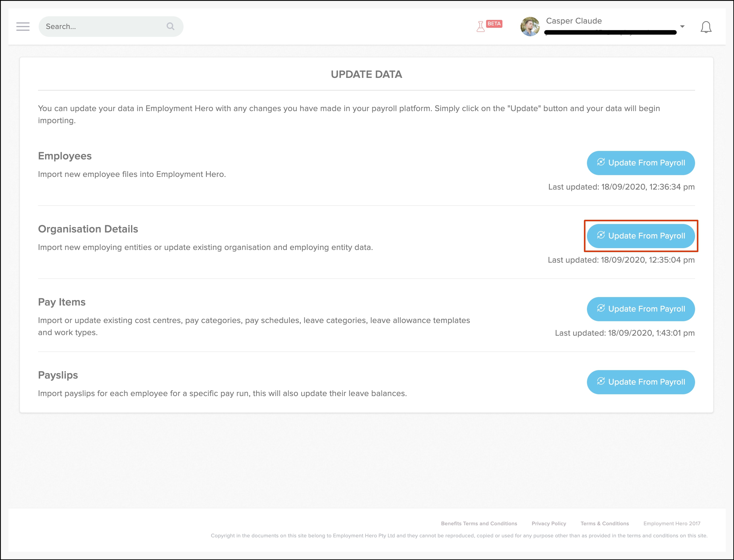The height and width of the screenshot is (560, 734).
Task: Expand the user account dropdown arrow
Action: [x=682, y=26]
